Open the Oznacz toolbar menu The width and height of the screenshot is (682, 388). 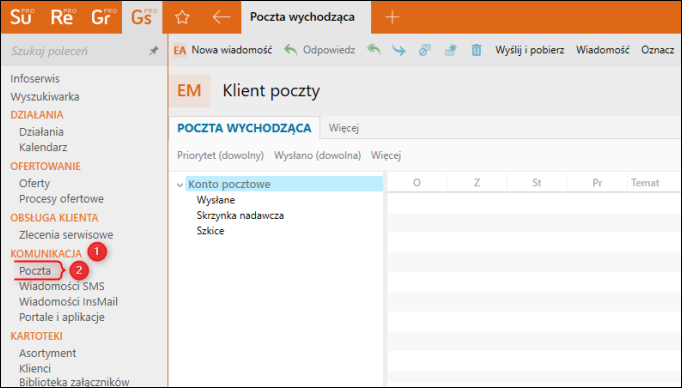coord(657,50)
